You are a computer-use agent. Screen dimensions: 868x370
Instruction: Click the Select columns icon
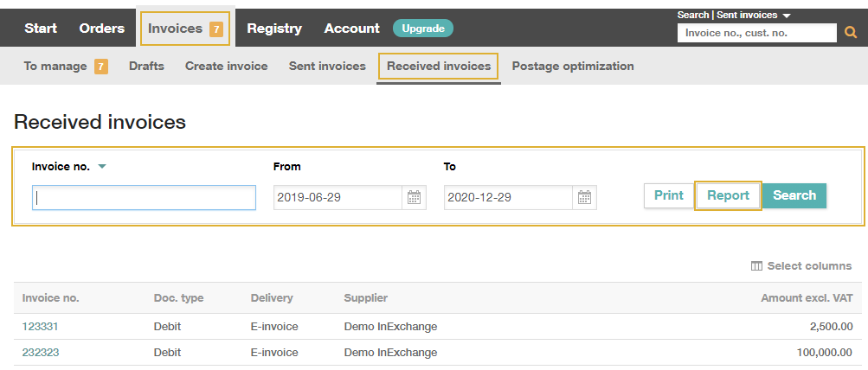[x=756, y=266]
